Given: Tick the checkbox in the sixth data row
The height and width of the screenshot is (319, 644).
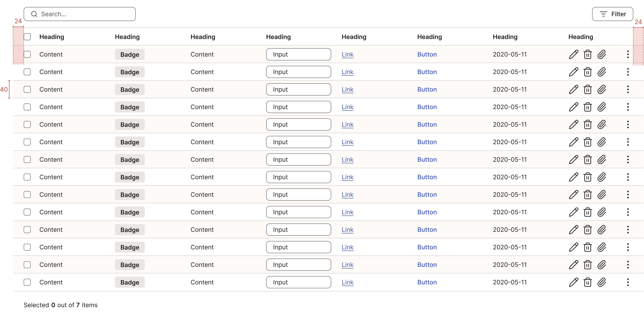Looking at the screenshot, I should click(x=27, y=142).
